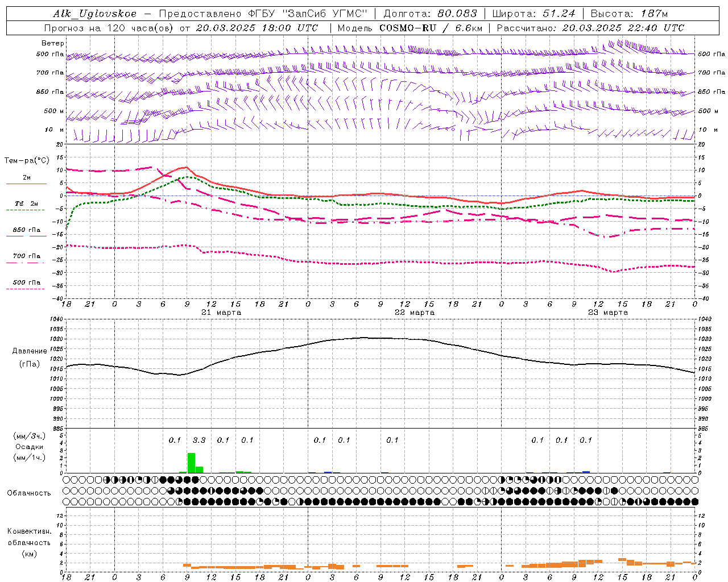Click the station name Alk_Uglovskoe
This screenshot has height=582, width=728.
[95, 14]
